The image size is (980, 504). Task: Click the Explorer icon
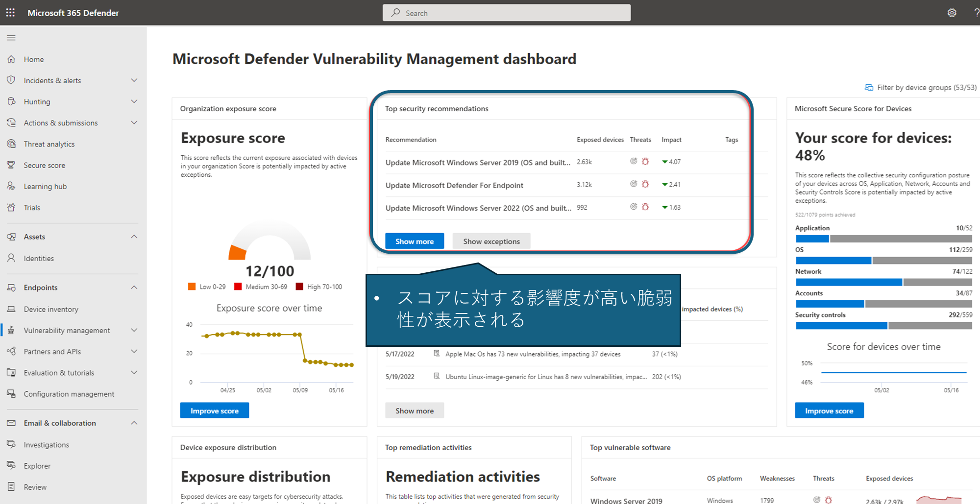pos(11,465)
